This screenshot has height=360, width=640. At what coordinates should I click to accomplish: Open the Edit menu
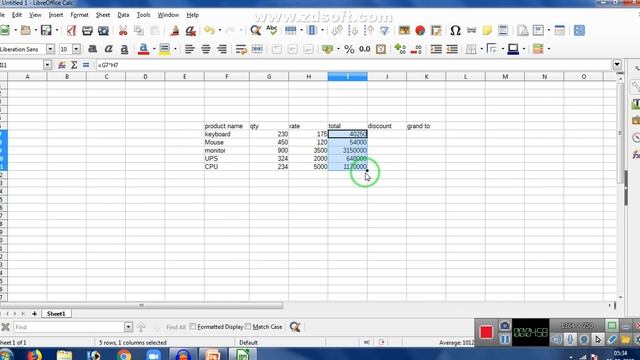tap(17, 15)
